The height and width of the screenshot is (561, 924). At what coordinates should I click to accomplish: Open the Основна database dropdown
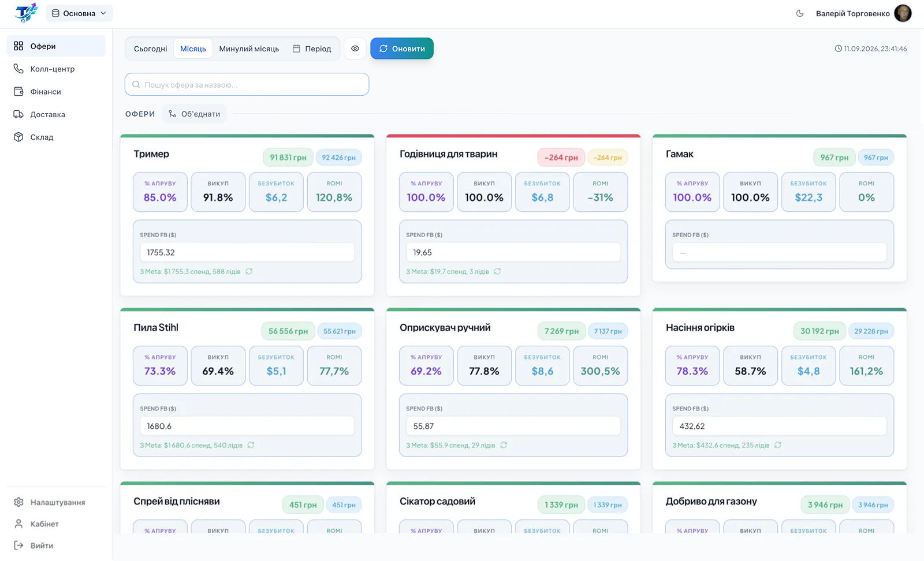pyautogui.click(x=79, y=13)
